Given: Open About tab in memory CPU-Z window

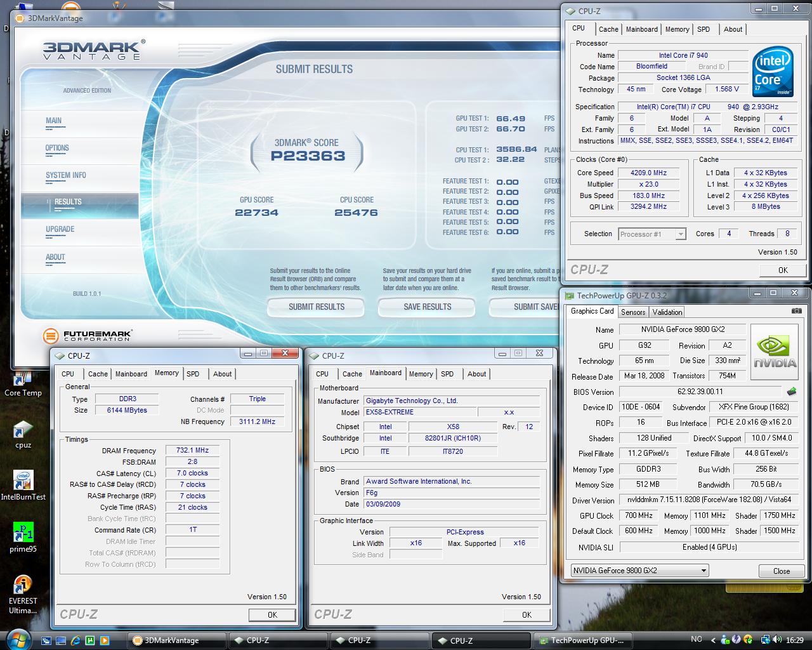Looking at the screenshot, I should (222, 374).
